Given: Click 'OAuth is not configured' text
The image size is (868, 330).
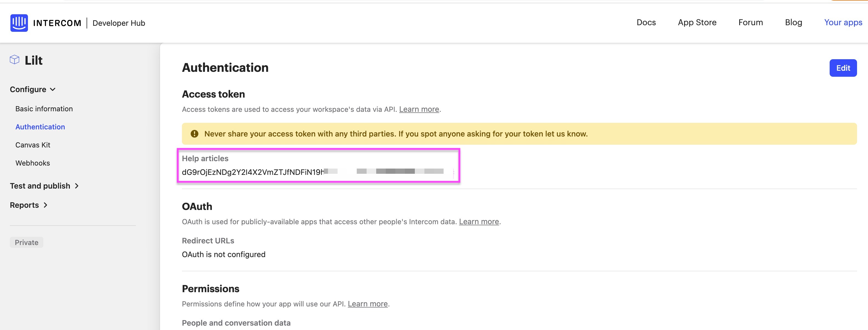Looking at the screenshot, I should tap(223, 254).
